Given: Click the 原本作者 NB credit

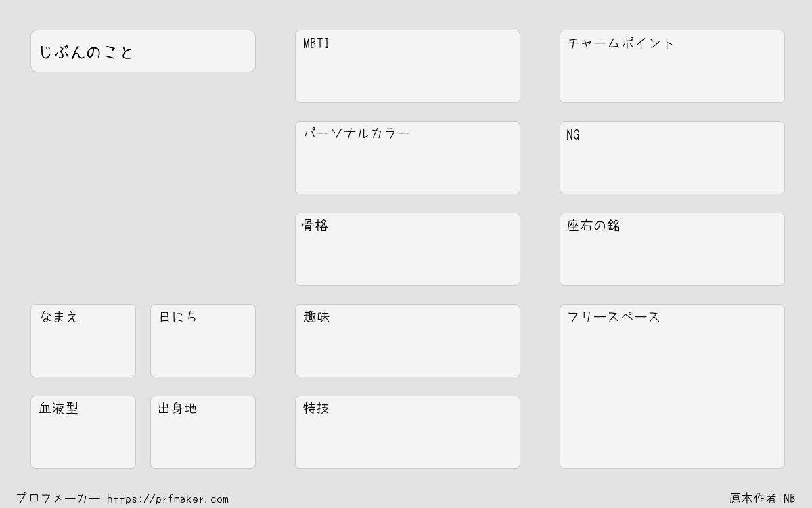Looking at the screenshot, I should [x=763, y=498].
